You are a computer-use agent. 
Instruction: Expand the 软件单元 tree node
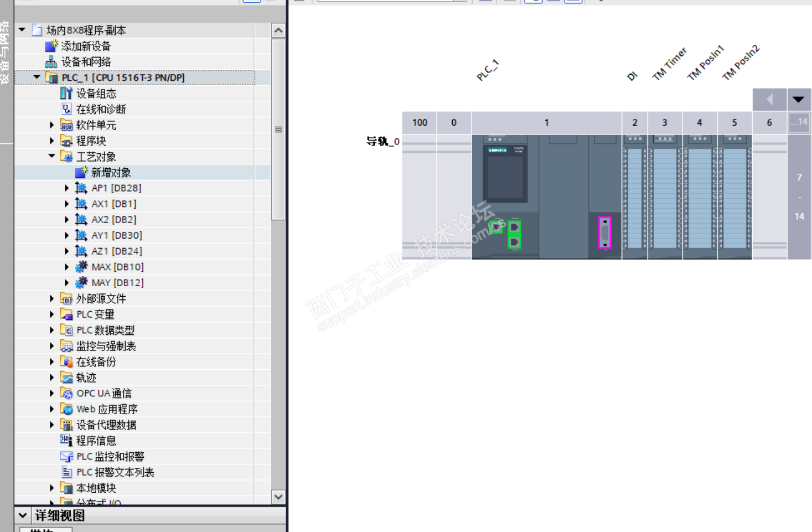pos(52,125)
